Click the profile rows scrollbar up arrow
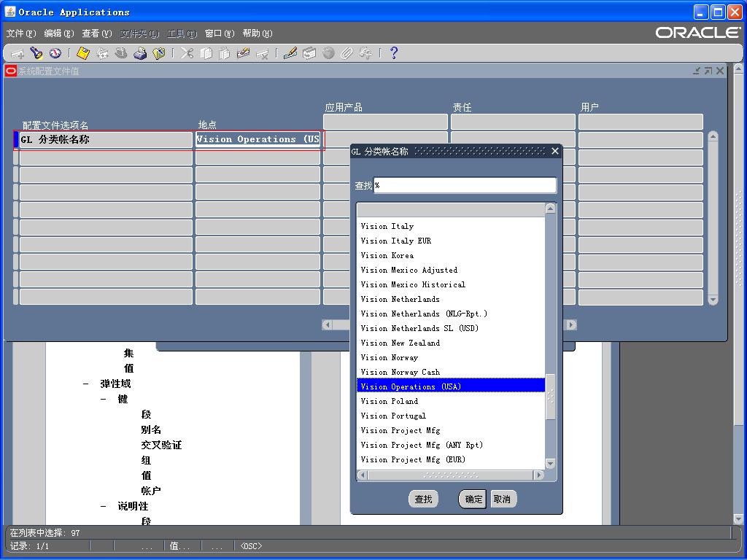747x560 pixels. pos(713,136)
